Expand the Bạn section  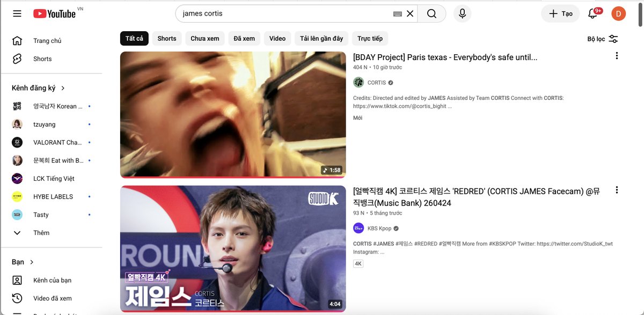pos(23,262)
